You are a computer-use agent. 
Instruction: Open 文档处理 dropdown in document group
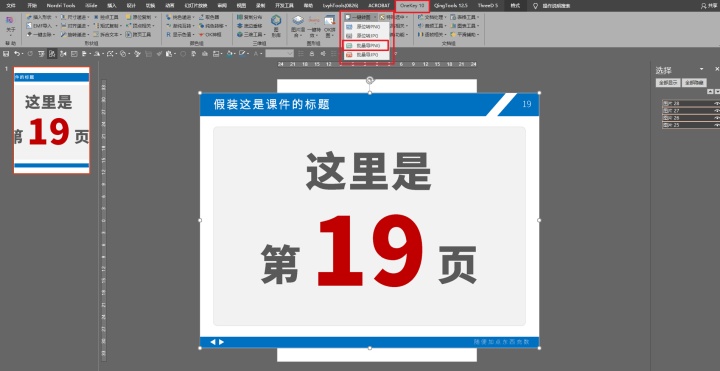[x=431, y=17]
